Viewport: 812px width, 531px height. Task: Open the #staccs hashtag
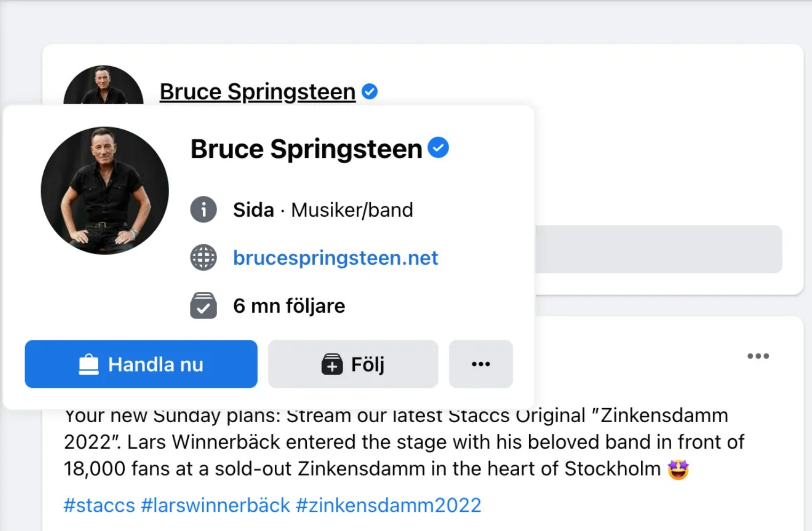click(x=99, y=505)
